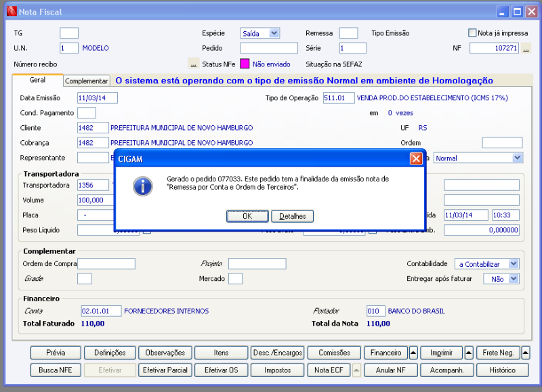The height and width of the screenshot is (392, 542).
Task: Open Observações button
Action: pyautogui.click(x=165, y=353)
